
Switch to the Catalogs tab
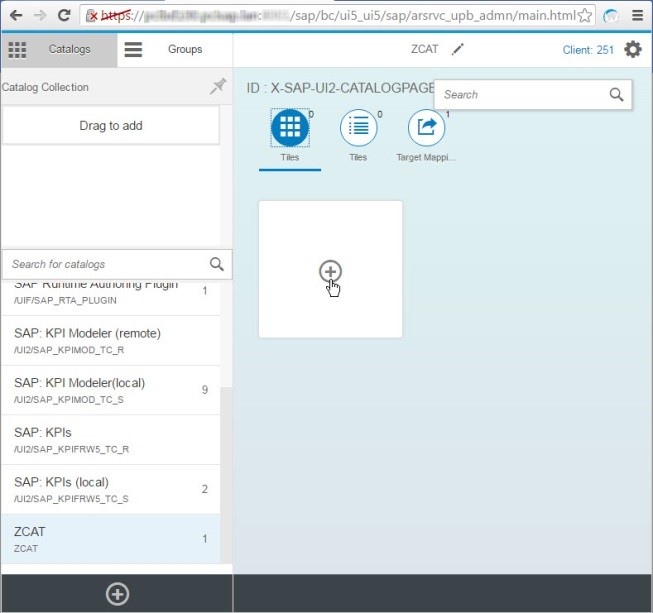(59, 49)
